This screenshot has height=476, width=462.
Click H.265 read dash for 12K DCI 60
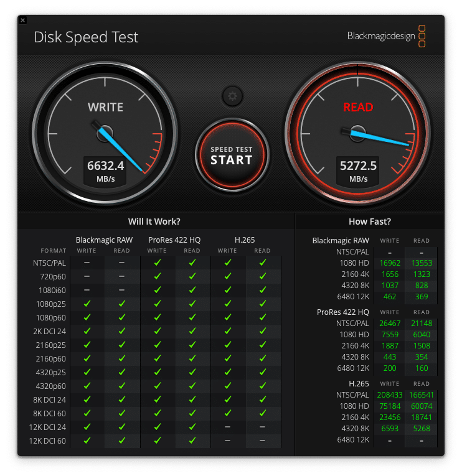(x=263, y=441)
